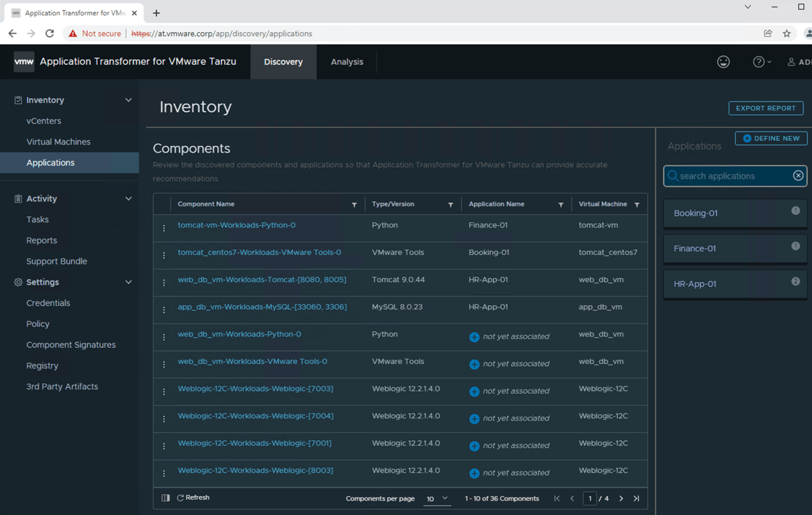The width and height of the screenshot is (812, 515).
Task: Click the ADMIN user account icon
Action: 791,62
